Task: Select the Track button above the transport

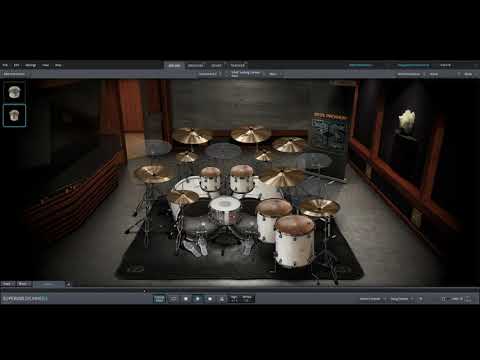Action: pyautogui.click(x=7, y=284)
